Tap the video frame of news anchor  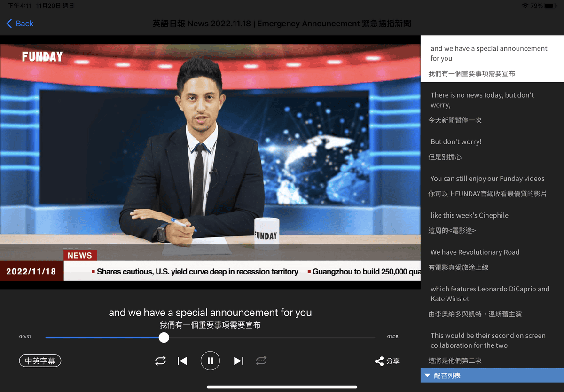(210, 162)
